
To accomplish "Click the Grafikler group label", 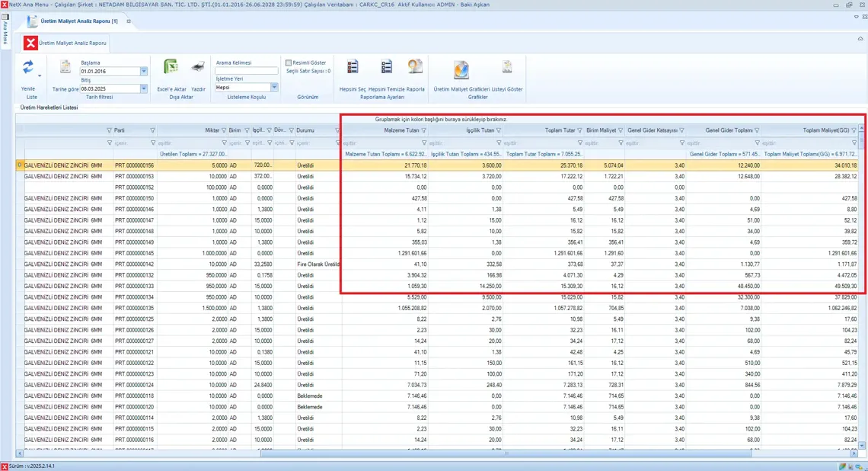I will [x=478, y=96].
